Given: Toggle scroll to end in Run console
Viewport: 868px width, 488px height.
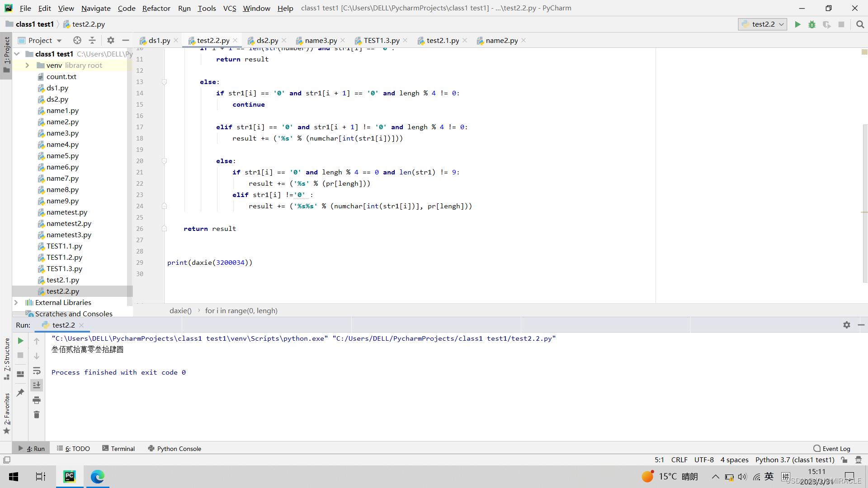Looking at the screenshot, I should pos(37,385).
